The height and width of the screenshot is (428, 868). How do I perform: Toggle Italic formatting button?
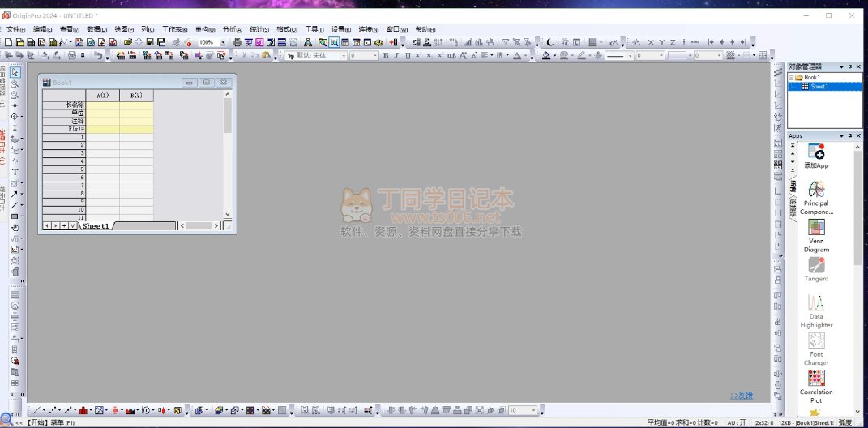tap(396, 55)
